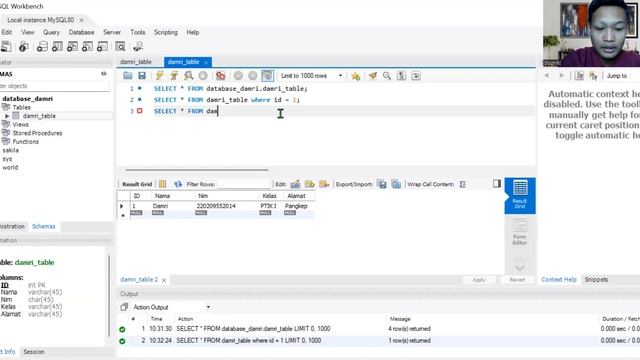Open the Jump to dropdown in help panel
Viewport: 640px width, 360px height.
pos(622,76)
